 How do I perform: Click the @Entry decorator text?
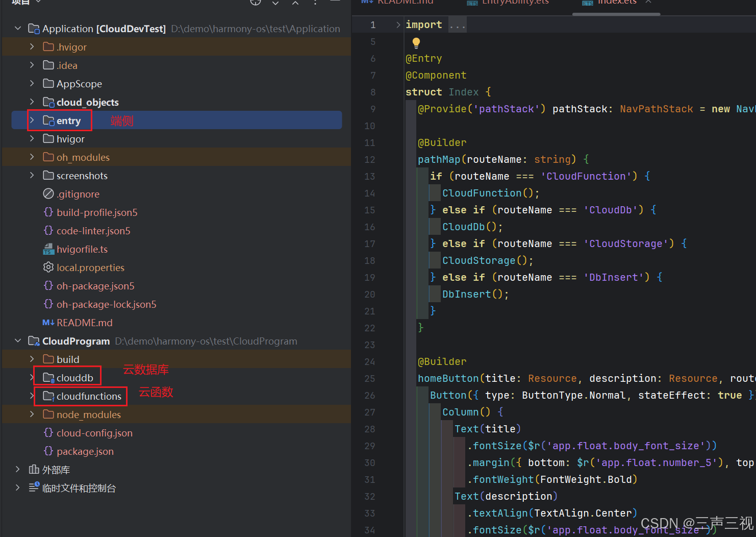(424, 58)
